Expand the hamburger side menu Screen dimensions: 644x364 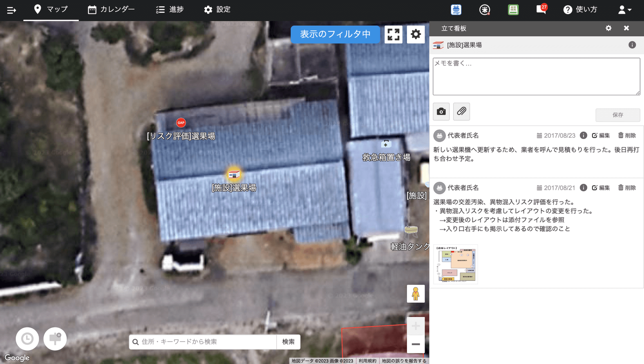pyautogui.click(x=11, y=10)
